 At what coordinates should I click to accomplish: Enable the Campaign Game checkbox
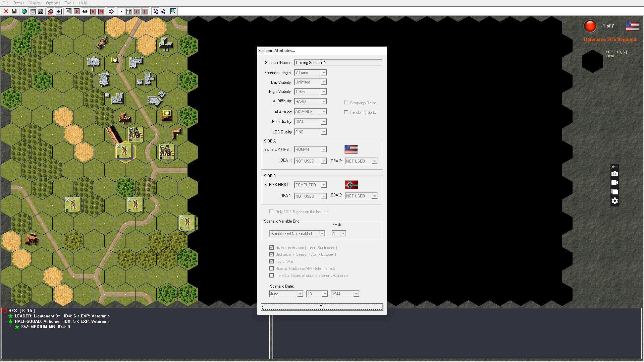click(x=346, y=103)
